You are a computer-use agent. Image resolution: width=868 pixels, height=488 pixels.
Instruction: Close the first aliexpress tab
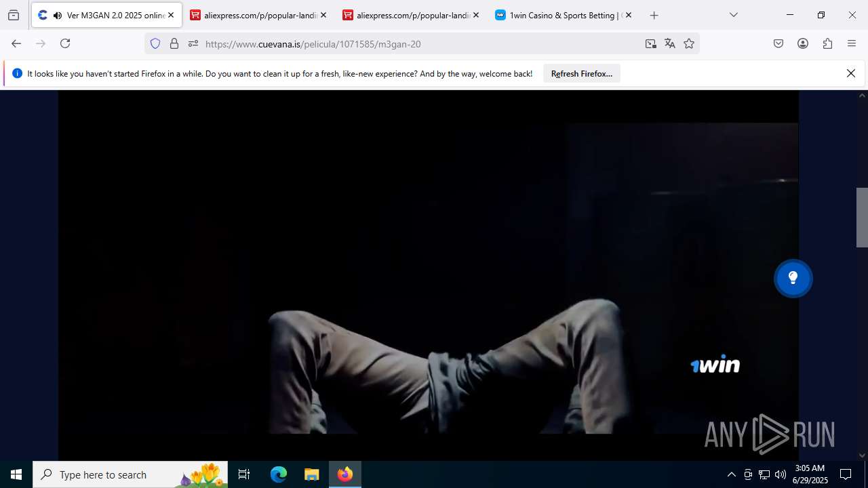tap(323, 15)
